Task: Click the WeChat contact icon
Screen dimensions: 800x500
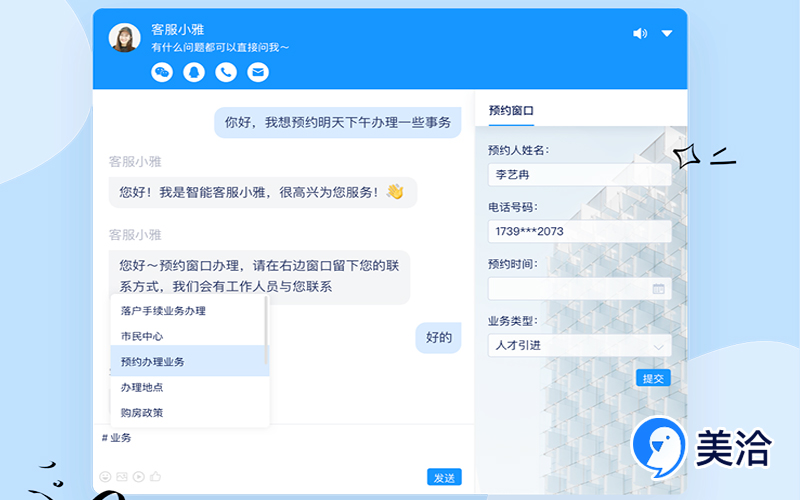Action: tap(162, 72)
